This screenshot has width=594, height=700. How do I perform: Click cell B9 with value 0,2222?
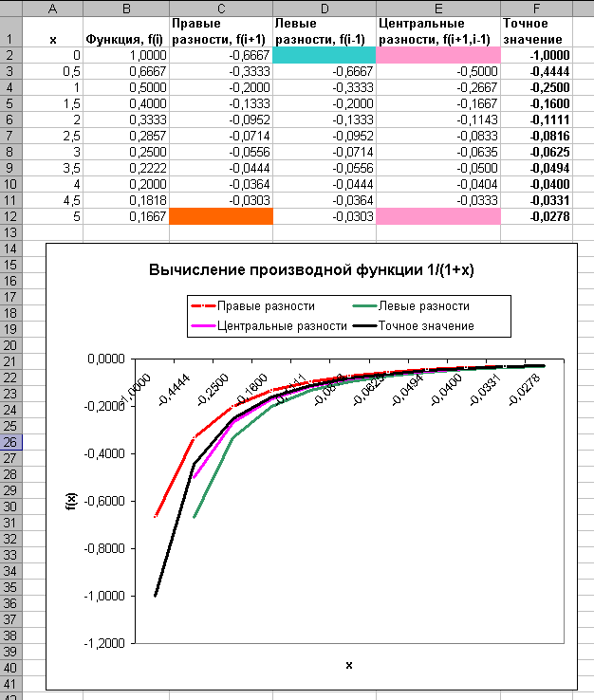126,168
